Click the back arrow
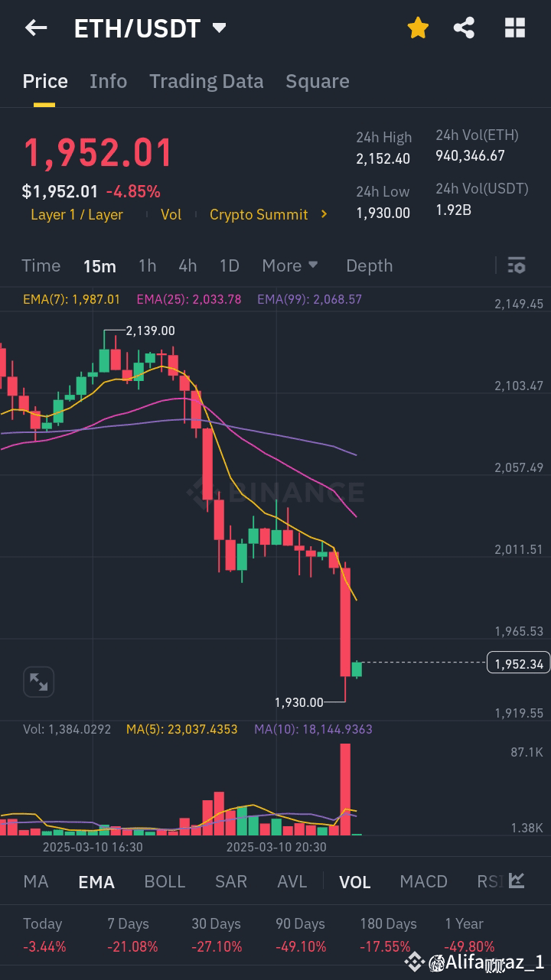The height and width of the screenshot is (980, 551). tap(35, 28)
